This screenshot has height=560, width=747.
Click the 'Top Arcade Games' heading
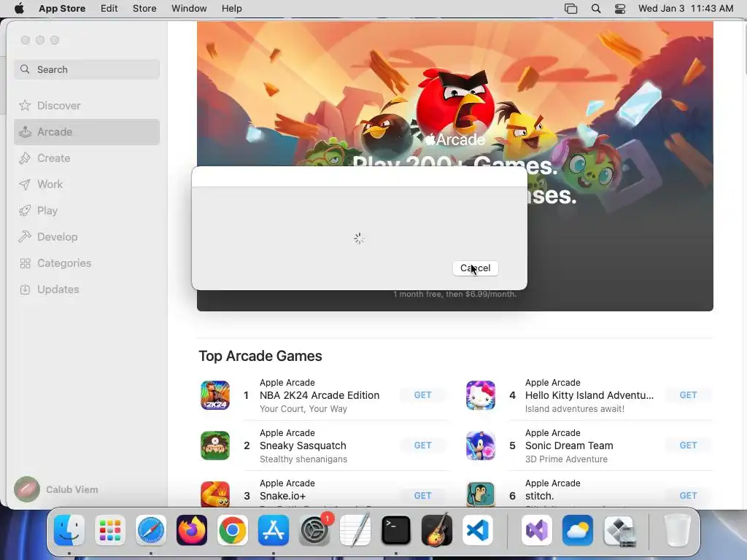tap(260, 356)
